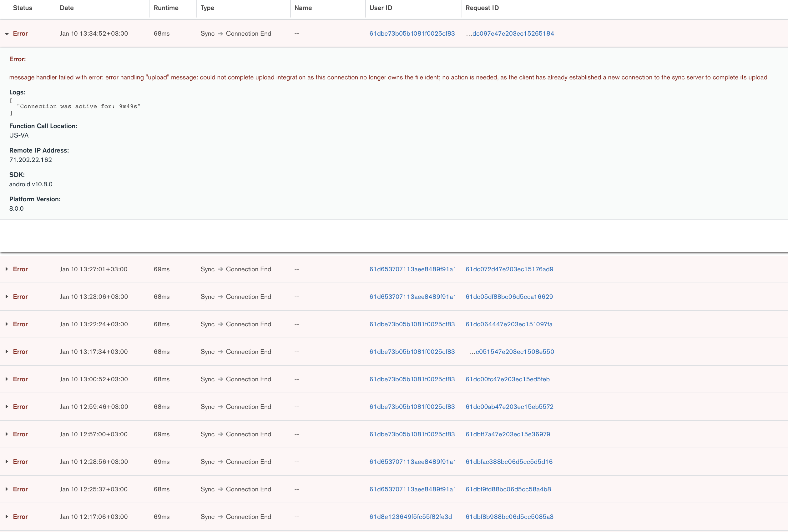This screenshot has height=532, width=788.
Task: Click the Status column header
Action: coord(23,8)
